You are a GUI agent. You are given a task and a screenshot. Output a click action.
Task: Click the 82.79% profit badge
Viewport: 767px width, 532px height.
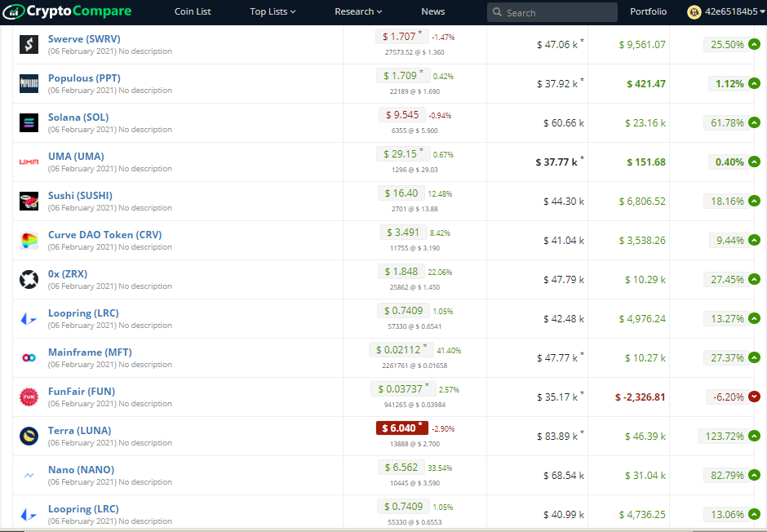coord(727,475)
